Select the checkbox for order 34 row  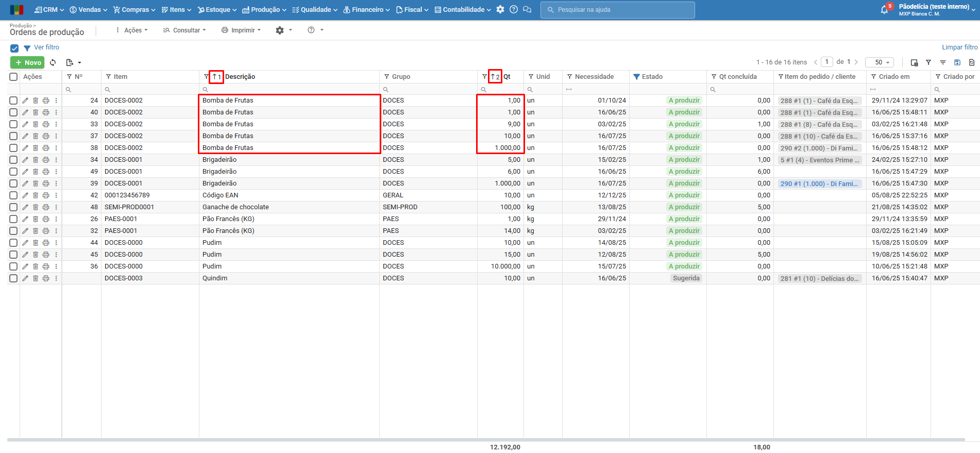pos(13,160)
